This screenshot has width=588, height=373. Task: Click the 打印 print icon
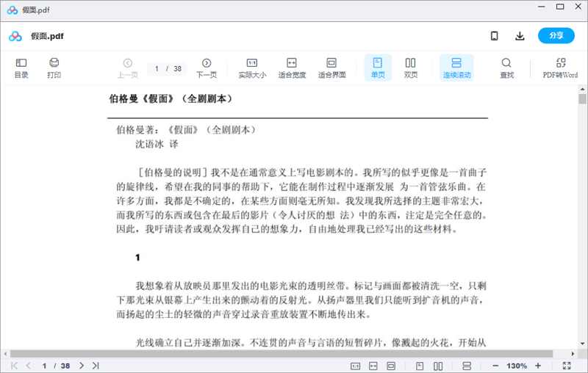click(54, 68)
